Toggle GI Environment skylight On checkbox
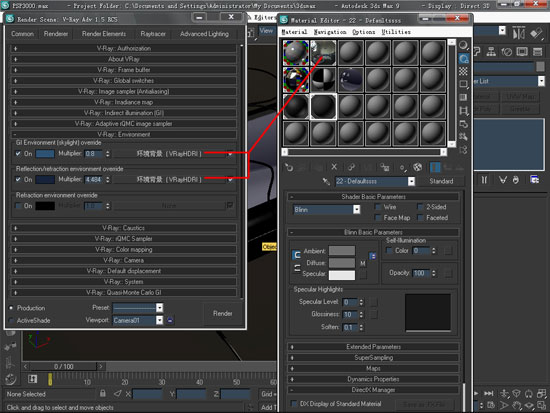Screen dimensions: 550x413 [18, 153]
